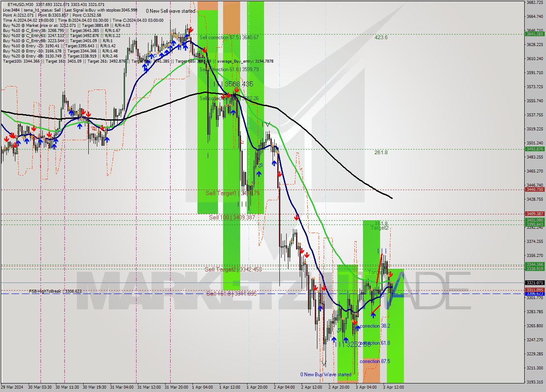This screenshot has width=546, height=392.
Task: Click the 'Sell 161.8 | 3311.095' label
Action: tap(232, 294)
